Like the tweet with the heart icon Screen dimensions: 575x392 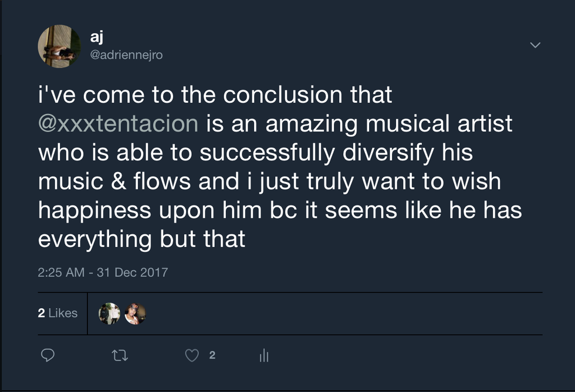pos(192,355)
